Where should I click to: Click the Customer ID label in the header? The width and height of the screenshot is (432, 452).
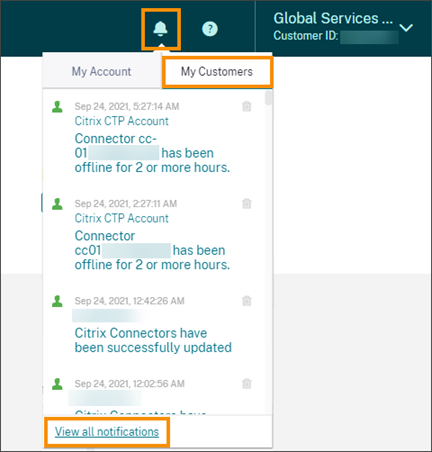306,36
